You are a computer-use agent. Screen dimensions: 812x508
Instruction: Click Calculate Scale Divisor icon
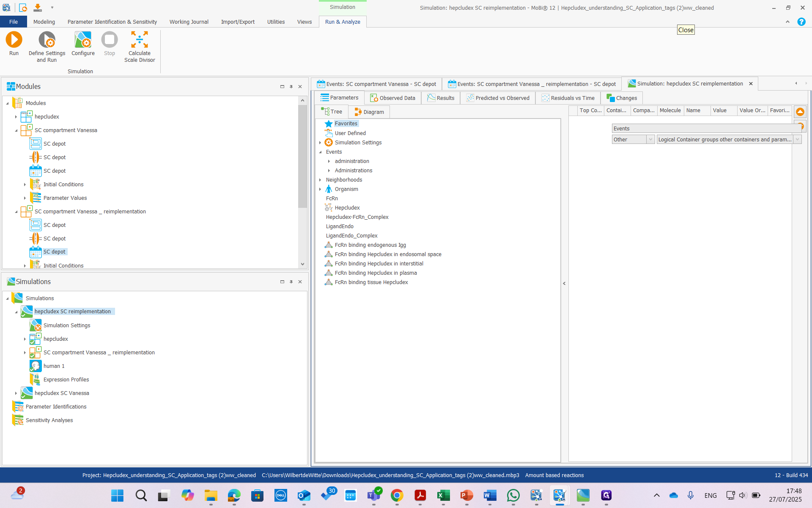(x=139, y=40)
